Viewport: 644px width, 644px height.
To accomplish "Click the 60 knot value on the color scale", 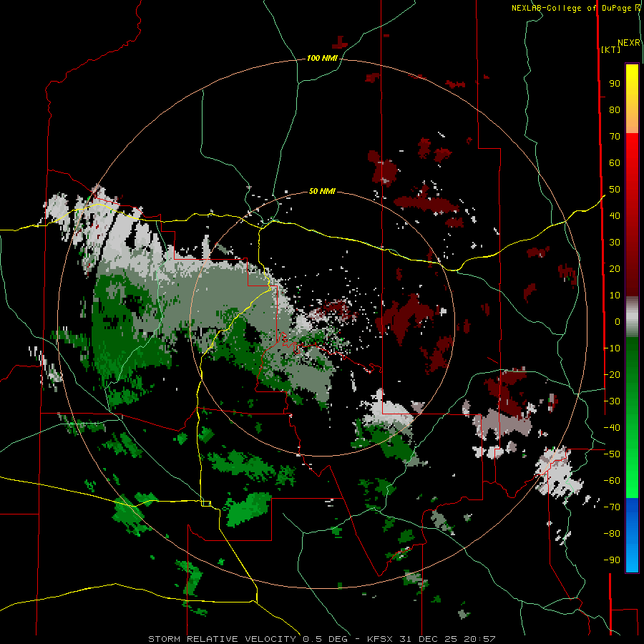I will click(x=615, y=163).
